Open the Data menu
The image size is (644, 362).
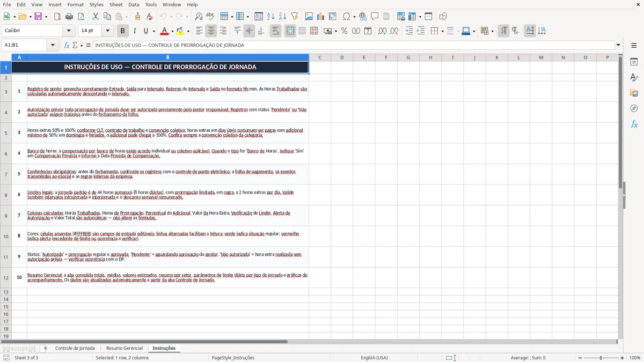coord(134,4)
